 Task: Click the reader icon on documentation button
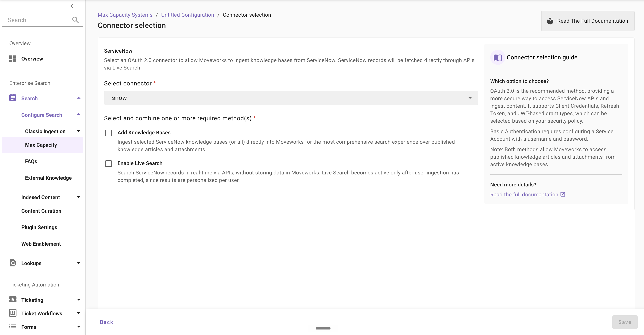[550, 21]
